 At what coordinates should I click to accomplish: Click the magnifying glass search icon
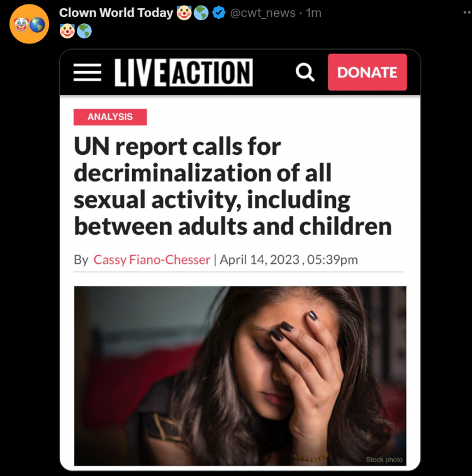click(x=305, y=72)
